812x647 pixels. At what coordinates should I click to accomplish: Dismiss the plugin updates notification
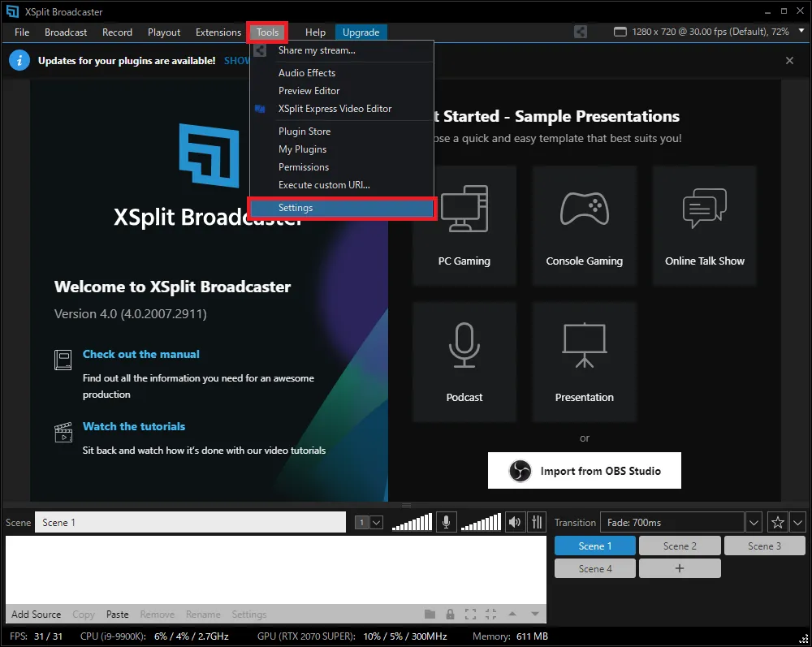[x=789, y=61]
